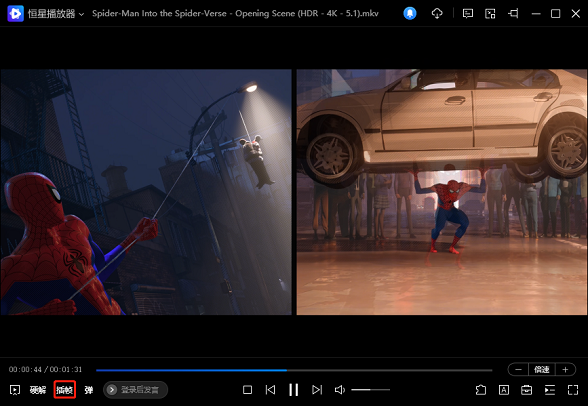The height and width of the screenshot is (406, 588).
Task: Click the 倍速 speed button
Action: (542, 370)
